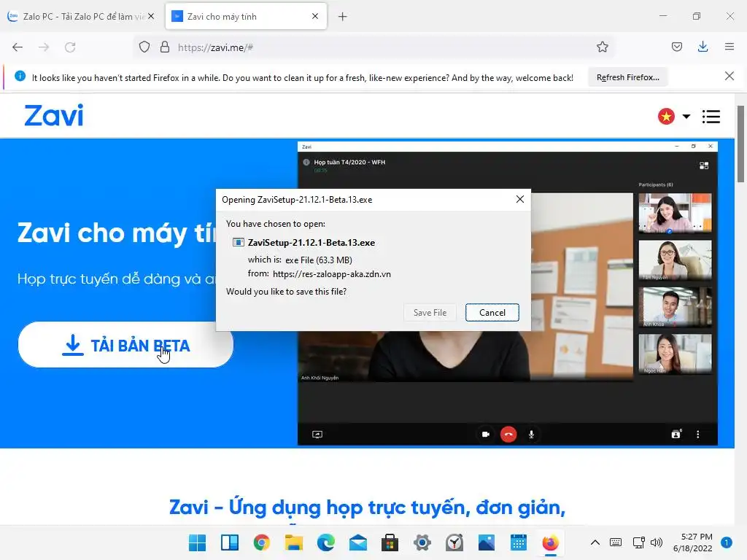Dismiss the Firefox notification bar

tap(729, 76)
